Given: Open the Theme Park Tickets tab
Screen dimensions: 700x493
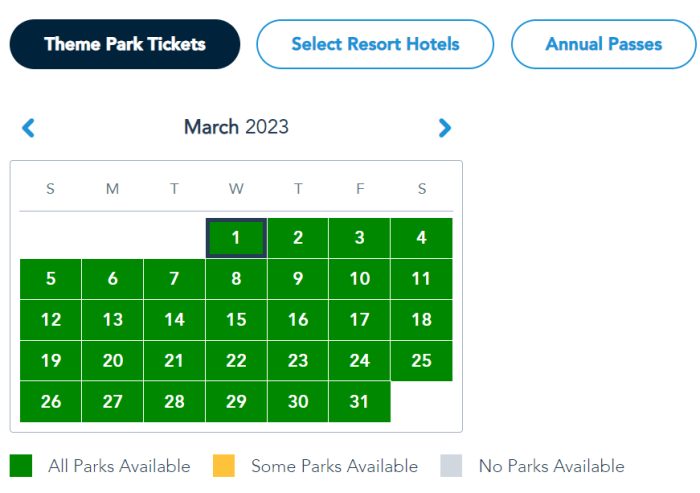Looking at the screenshot, I should [x=125, y=44].
